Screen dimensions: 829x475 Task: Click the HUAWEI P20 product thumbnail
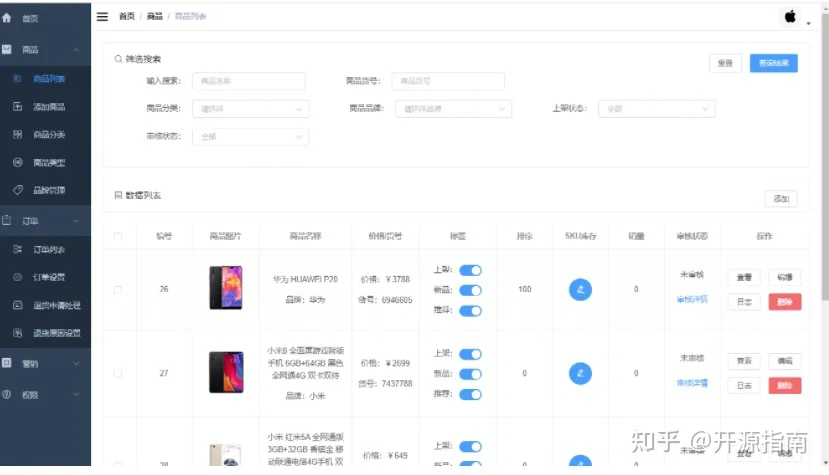click(226, 288)
